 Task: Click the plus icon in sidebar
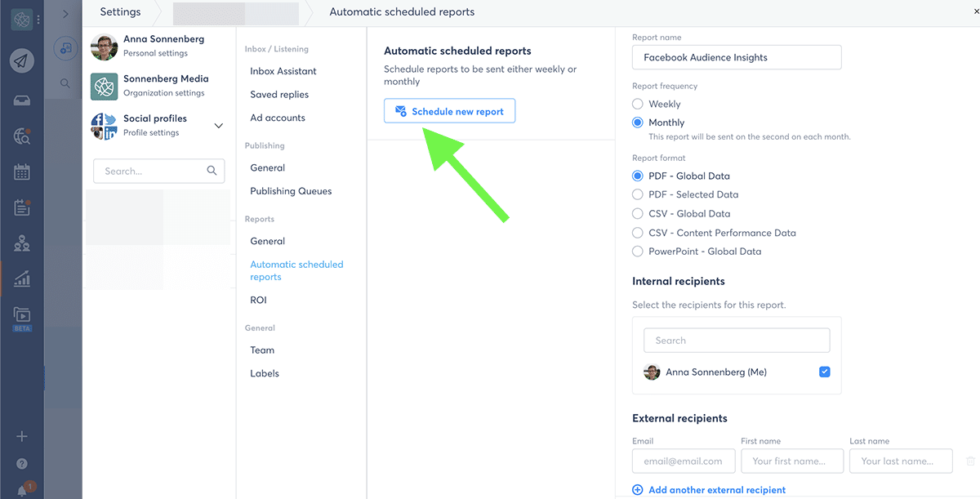pos(22,436)
